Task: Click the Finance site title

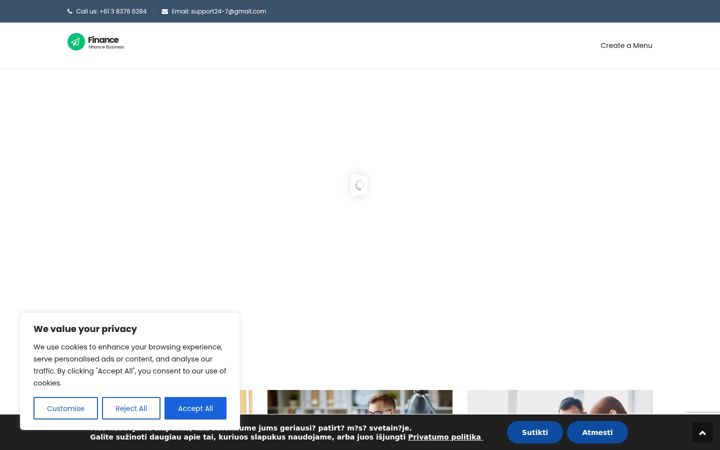Action: 103,39
